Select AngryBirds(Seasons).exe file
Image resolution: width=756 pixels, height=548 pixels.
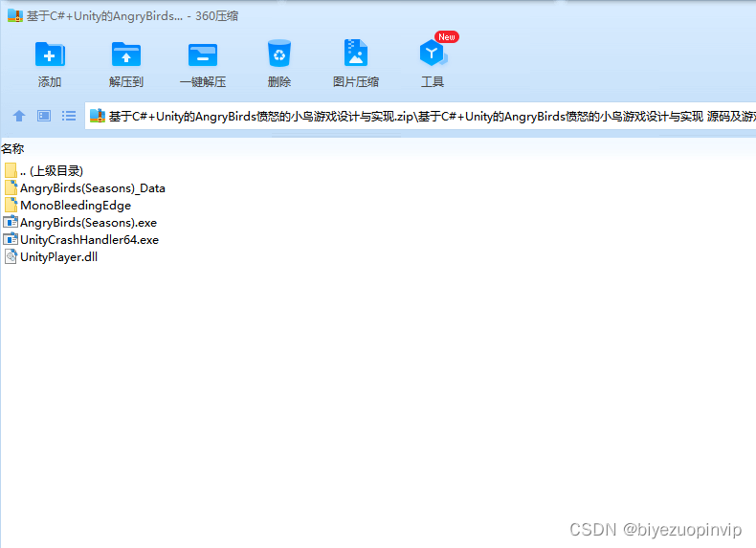point(80,223)
